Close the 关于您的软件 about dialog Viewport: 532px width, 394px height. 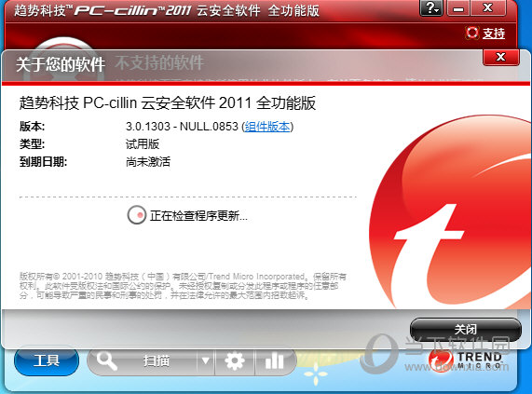tap(500, 57)
